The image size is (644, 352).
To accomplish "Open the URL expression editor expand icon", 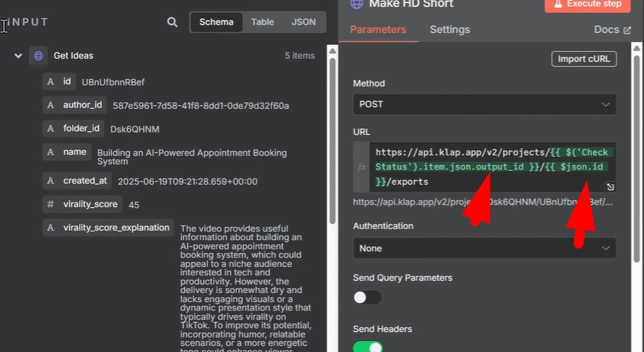I will 610,187.
